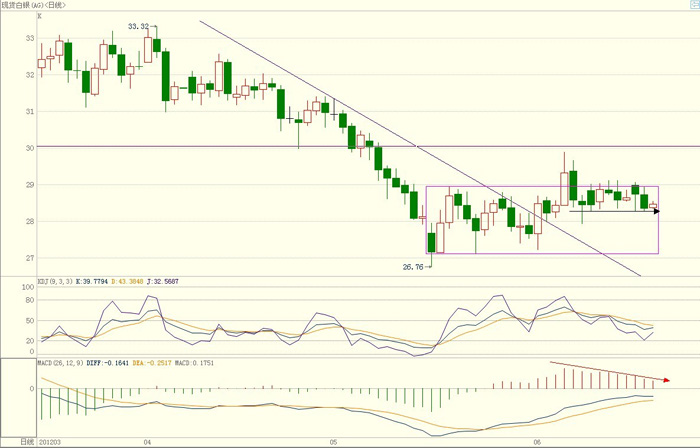
Task: Click the K label above the candlestick chart
Action: pos(40,16)
